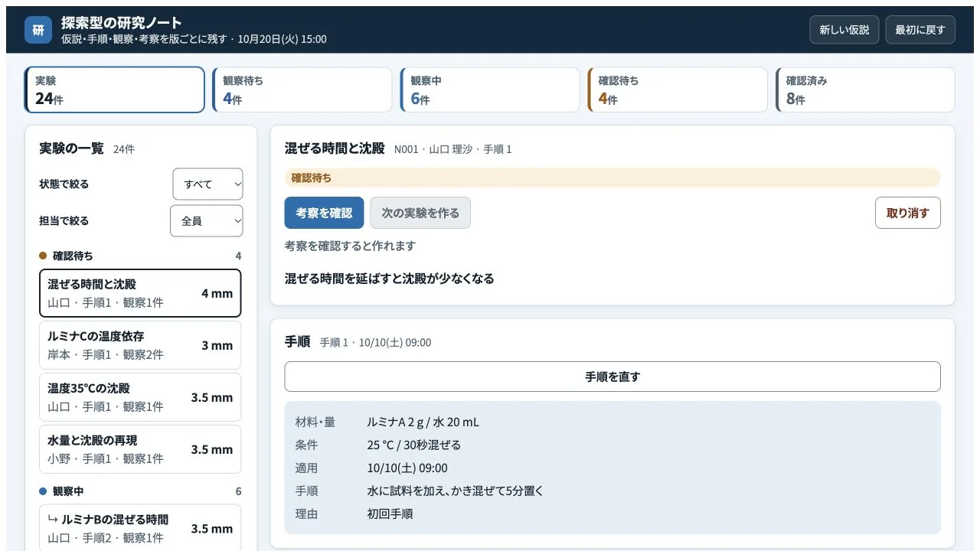Click the 新しい仮説 button
Screen dimensions: 980x551
tap(844, 30)
